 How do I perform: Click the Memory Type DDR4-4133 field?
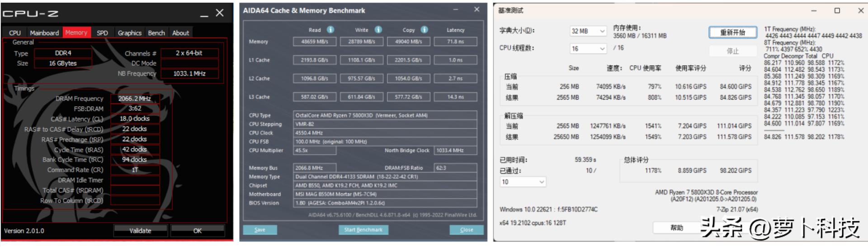click(x=385, y=177)
